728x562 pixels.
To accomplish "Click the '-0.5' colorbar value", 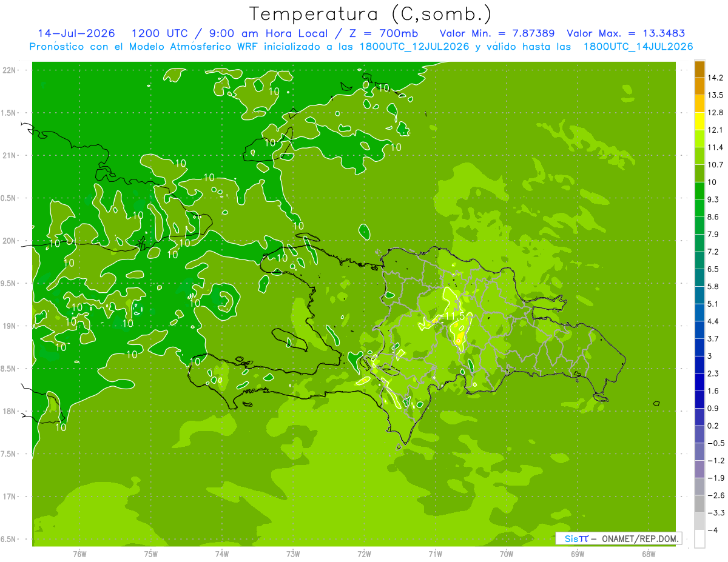I will tap(715, 443).
